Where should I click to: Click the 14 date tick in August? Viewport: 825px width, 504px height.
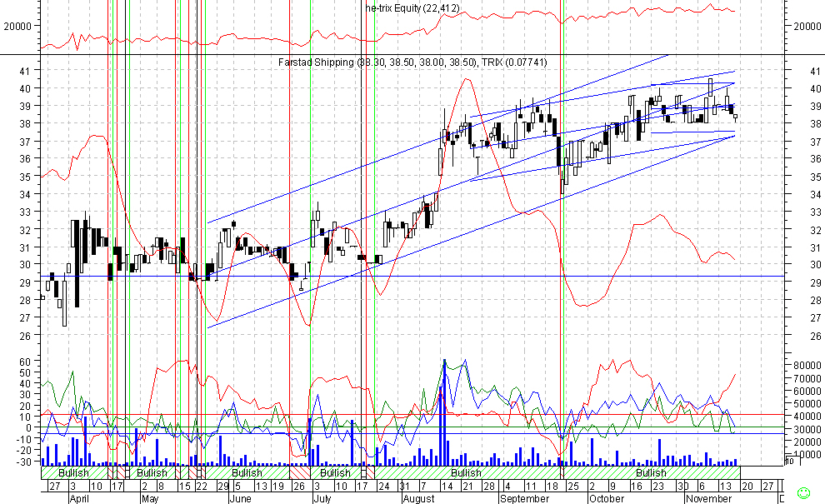[446, 486]
